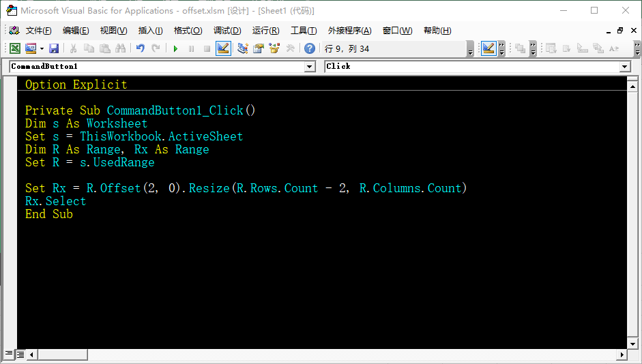642x364 pixels.
Task: Open the Click procedure dropdown arrow
Action: point(625,66)
